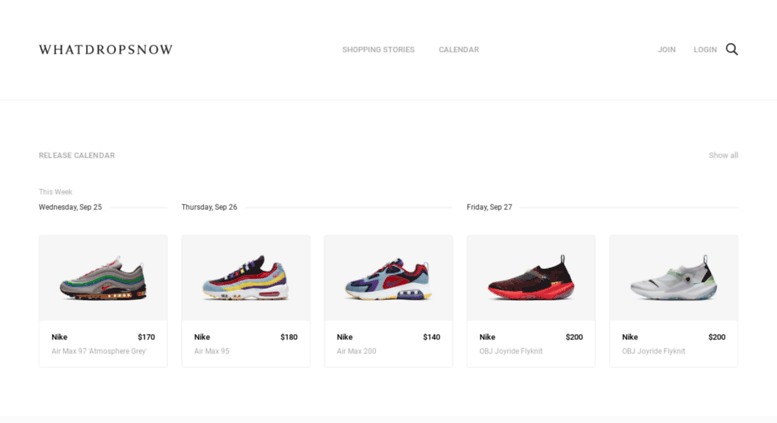Click the Join link
This screenshot has width=777, height=423.
click(666, 50)
